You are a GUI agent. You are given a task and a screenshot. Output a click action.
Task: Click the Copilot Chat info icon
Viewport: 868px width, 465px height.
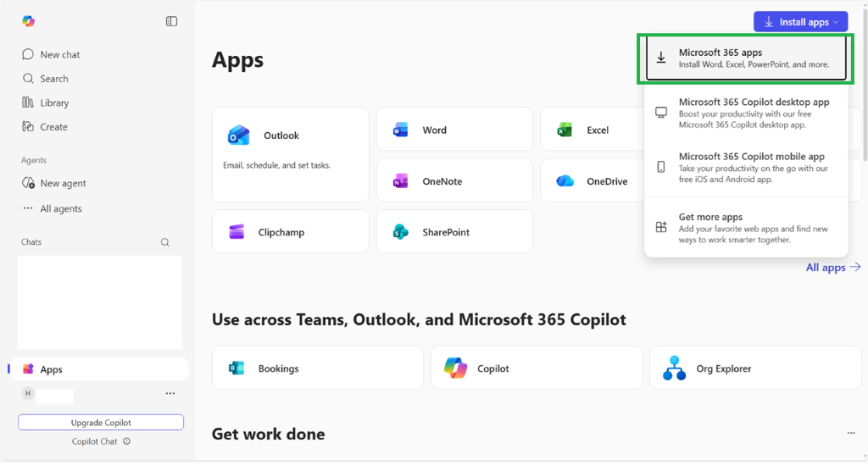(x=127, y=441)
